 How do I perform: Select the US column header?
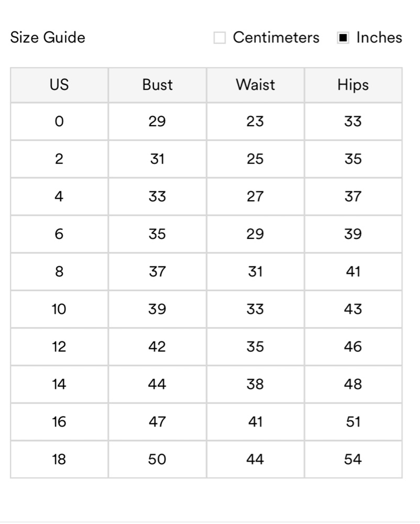click(59, 85)
